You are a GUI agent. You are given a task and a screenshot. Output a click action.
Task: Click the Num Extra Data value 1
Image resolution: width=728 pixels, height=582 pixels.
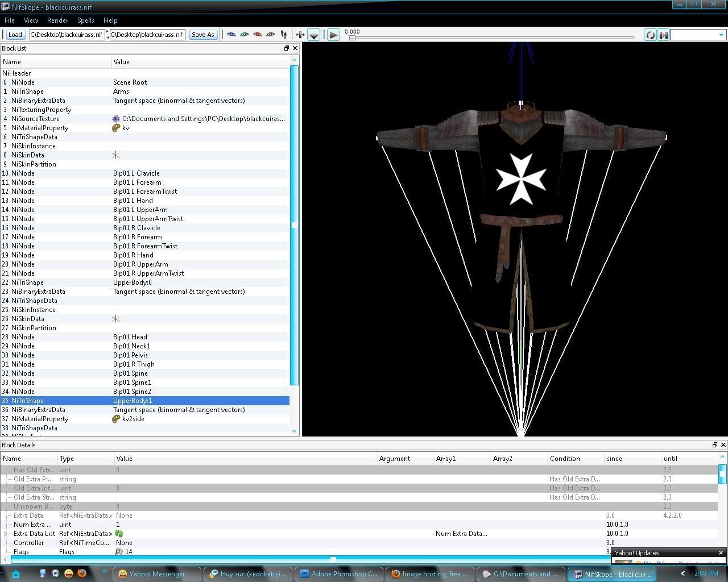click(x=118, y=525)
